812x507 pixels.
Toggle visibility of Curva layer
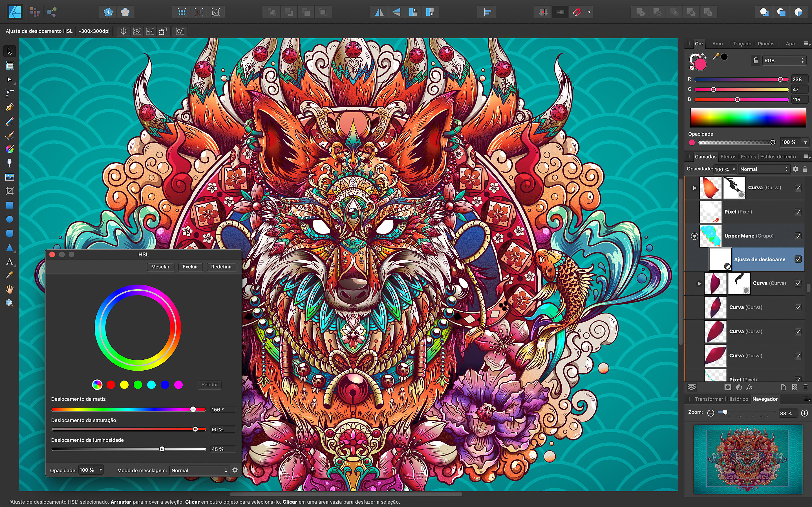pyautogui.click(x=799, y=188)
